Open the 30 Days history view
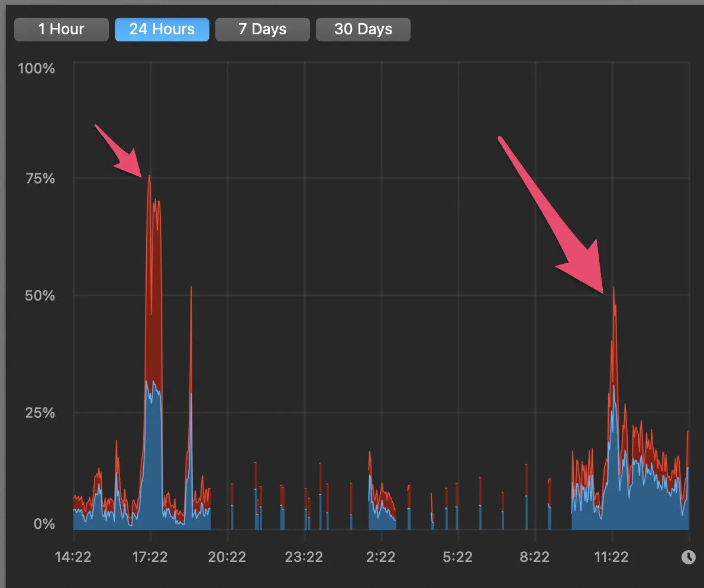 pos(363,29)
